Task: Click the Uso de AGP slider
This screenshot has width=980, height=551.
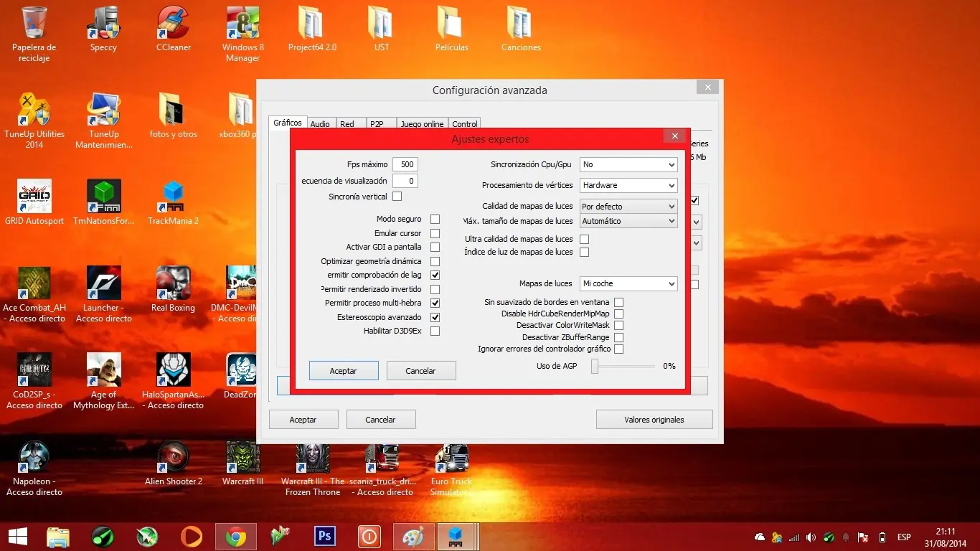Action: click(x=623, y=366)
